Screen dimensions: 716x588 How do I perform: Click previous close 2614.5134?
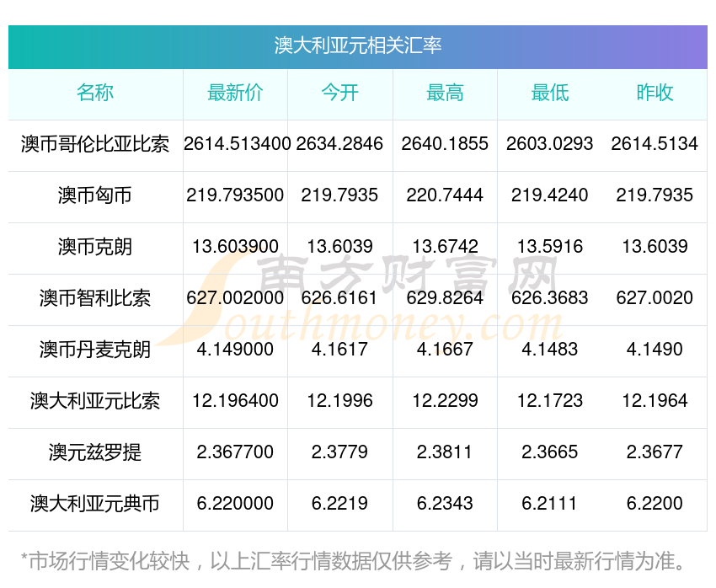655,144
